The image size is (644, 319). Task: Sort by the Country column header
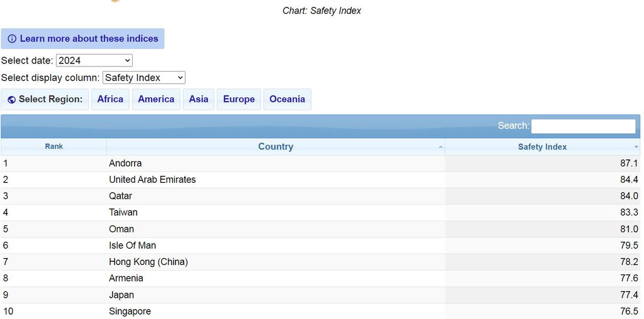click(x=275, y=146)
